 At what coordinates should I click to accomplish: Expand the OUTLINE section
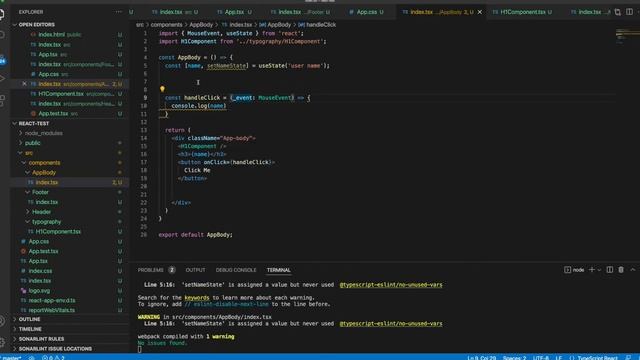point(29,319)
